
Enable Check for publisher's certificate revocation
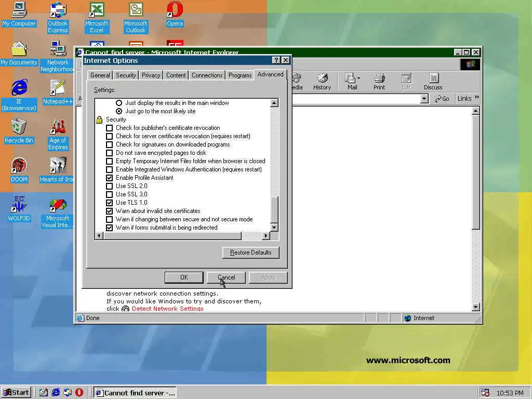tap(109, 128)
